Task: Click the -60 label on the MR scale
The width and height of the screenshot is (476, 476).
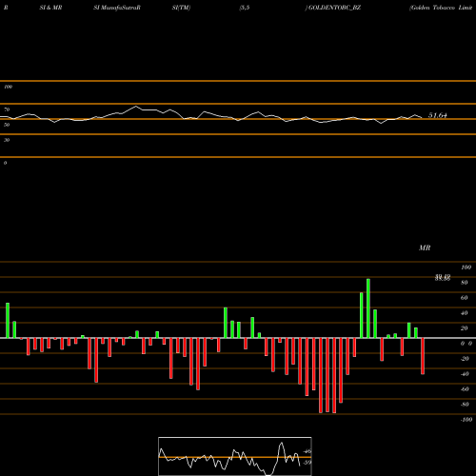Action: point(465,389)
